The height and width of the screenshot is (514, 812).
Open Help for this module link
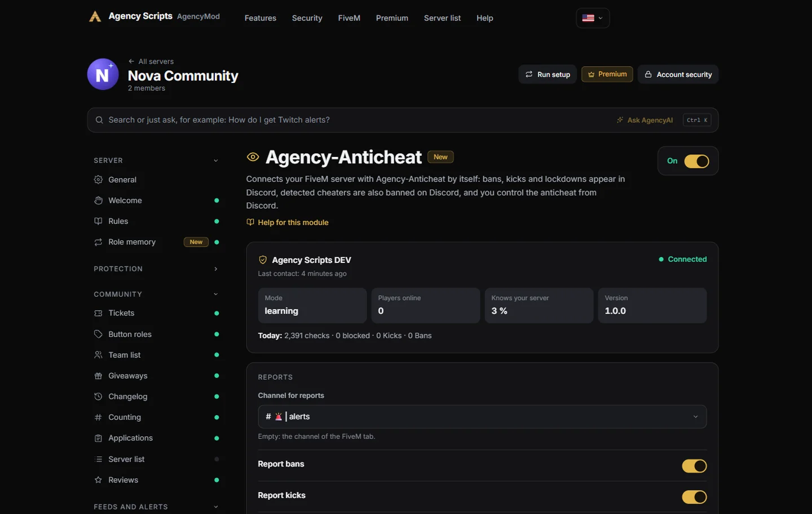[288, 222]
